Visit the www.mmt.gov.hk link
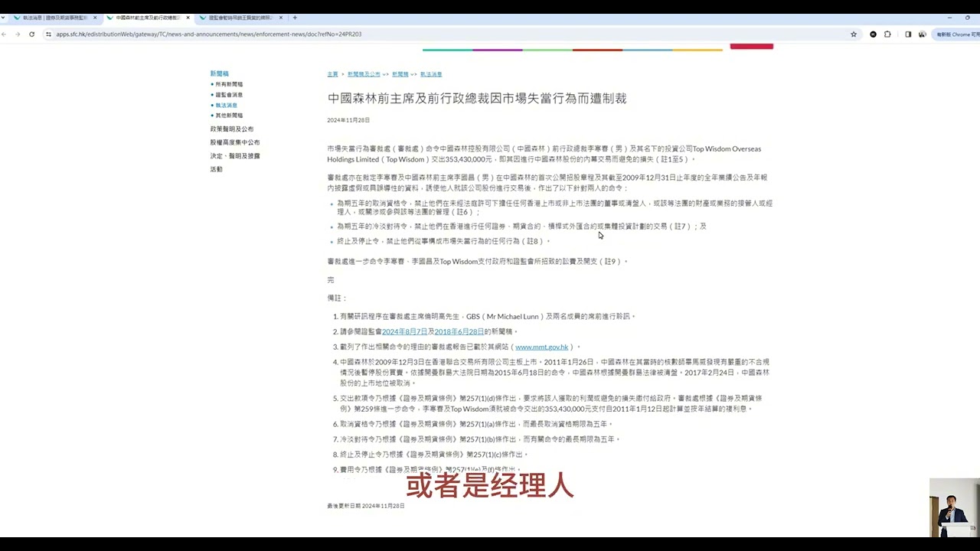The width and height of the screenshot is (980, 551). [x=542, y=347]
